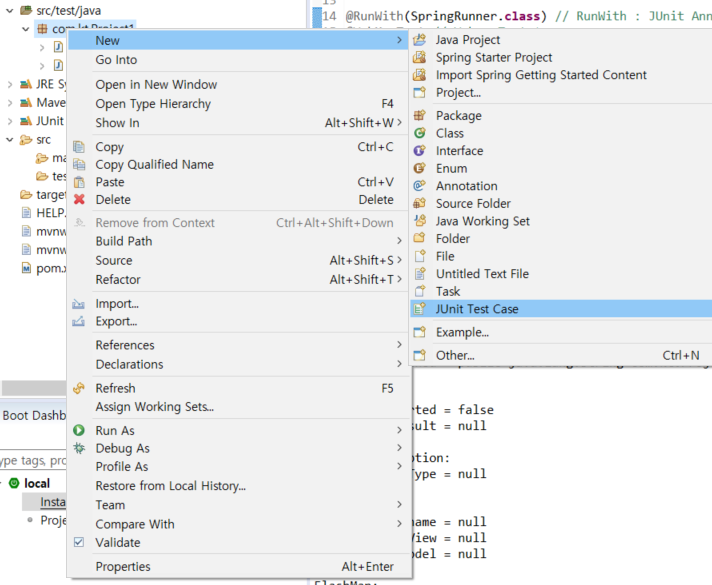Expand the JUnit library tree node

point(10,121)
